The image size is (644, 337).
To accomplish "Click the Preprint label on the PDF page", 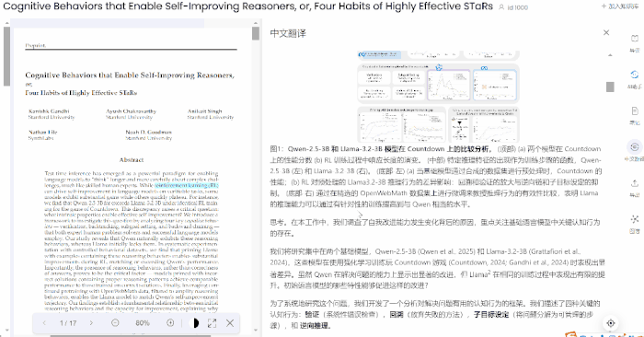I will (36, 46).
